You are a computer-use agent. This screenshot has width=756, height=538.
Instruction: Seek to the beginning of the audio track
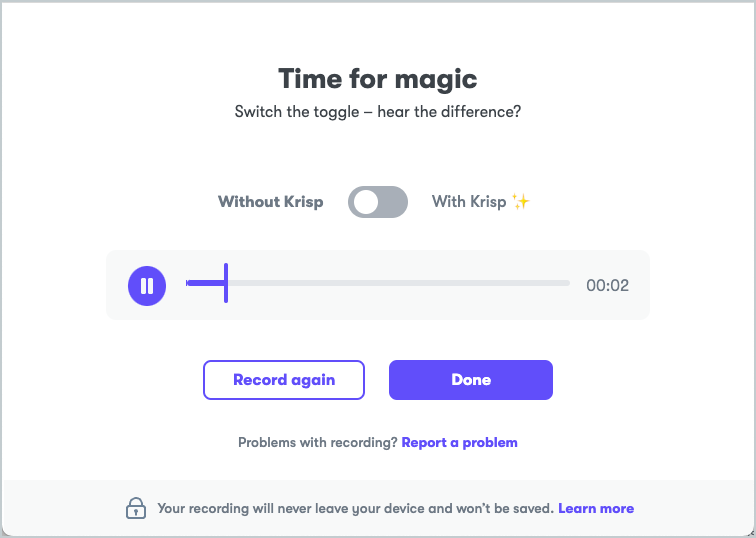187,283
